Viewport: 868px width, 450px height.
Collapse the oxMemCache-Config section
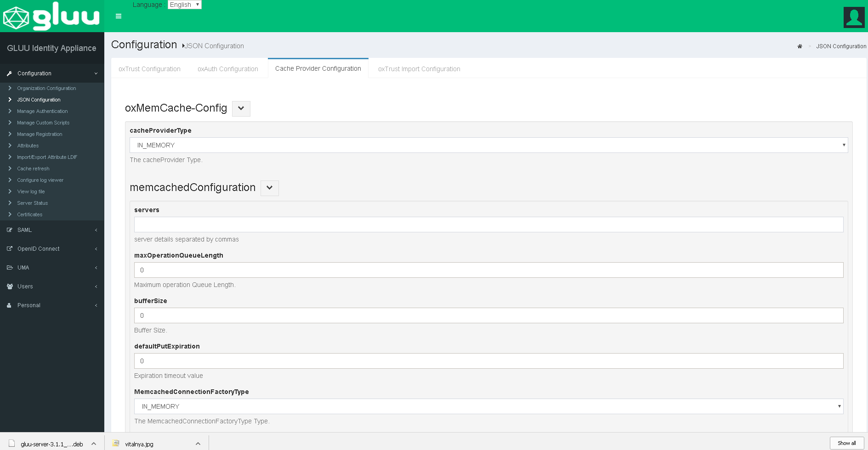241,109
